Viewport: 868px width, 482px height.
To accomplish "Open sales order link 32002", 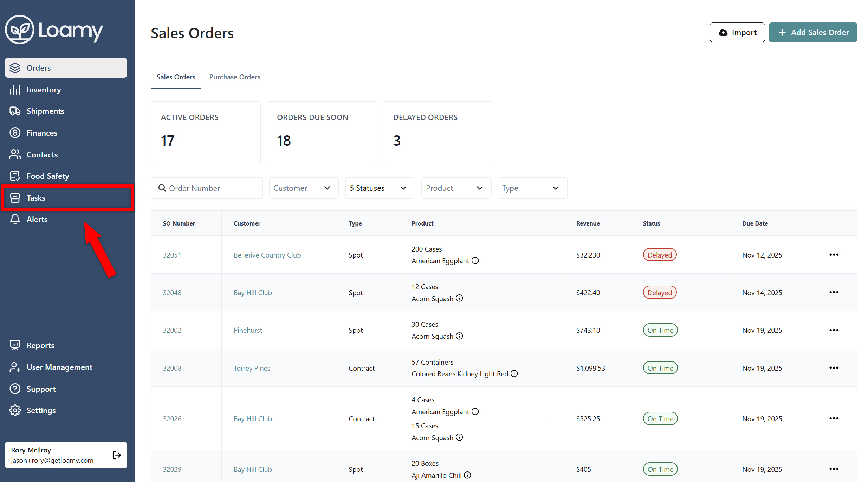I will (172, 330).
